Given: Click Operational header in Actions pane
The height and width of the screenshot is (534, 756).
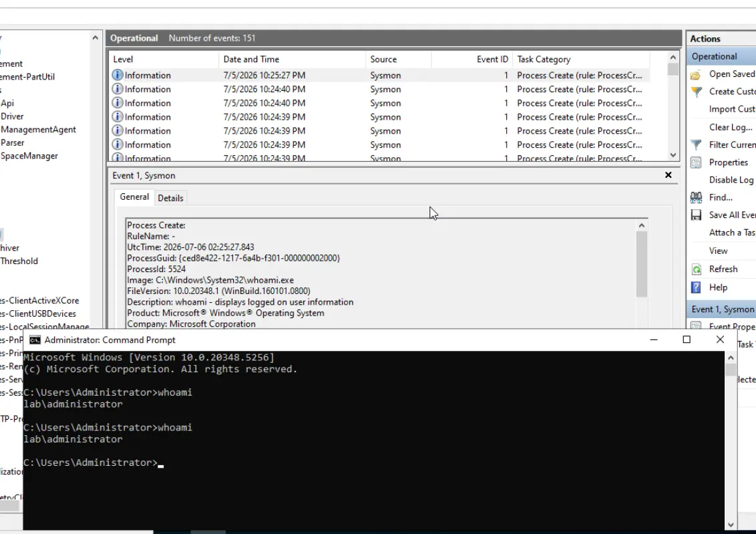Looking at the screenshot, I should pos(721,56).
